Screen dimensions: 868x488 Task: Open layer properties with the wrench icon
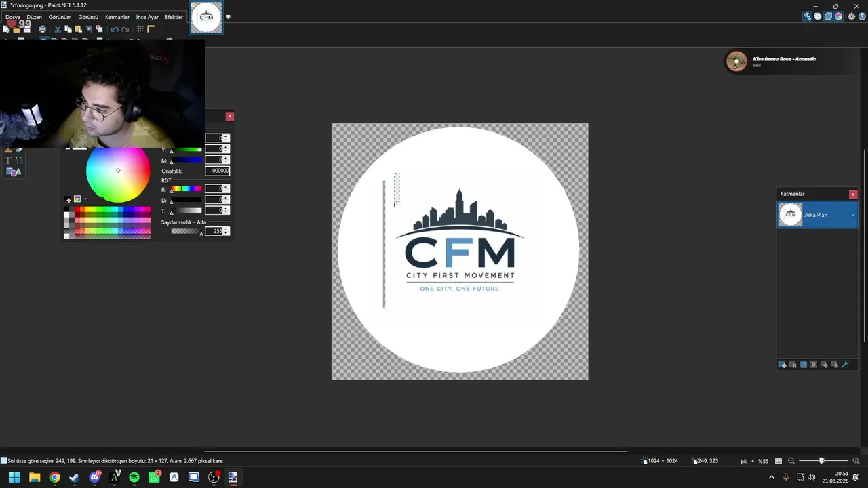[x=845, y=365]
